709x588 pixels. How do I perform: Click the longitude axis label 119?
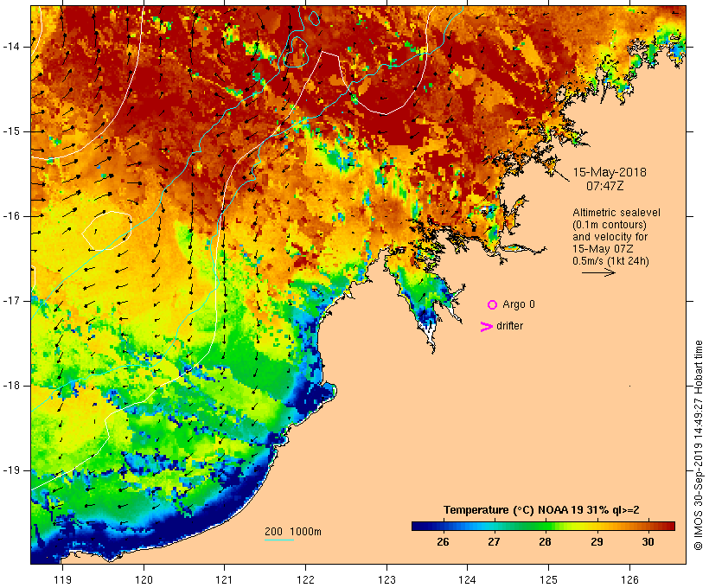63,579
